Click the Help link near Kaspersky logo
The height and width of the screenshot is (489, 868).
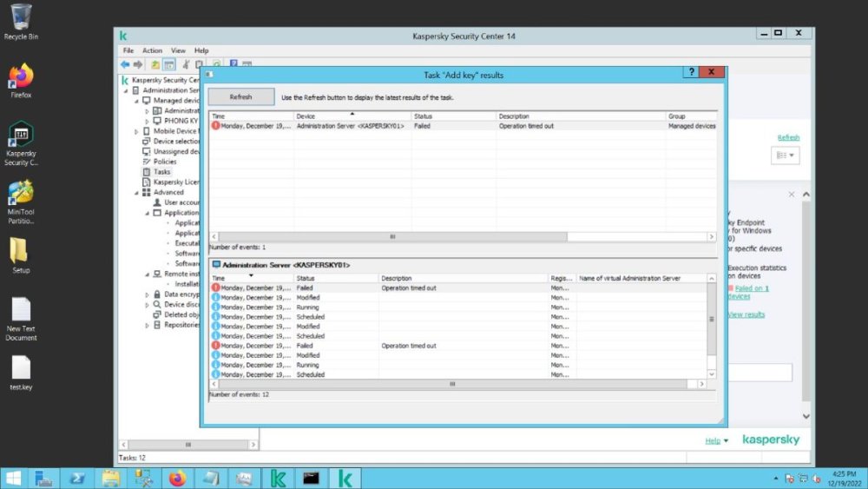[712, 441]
